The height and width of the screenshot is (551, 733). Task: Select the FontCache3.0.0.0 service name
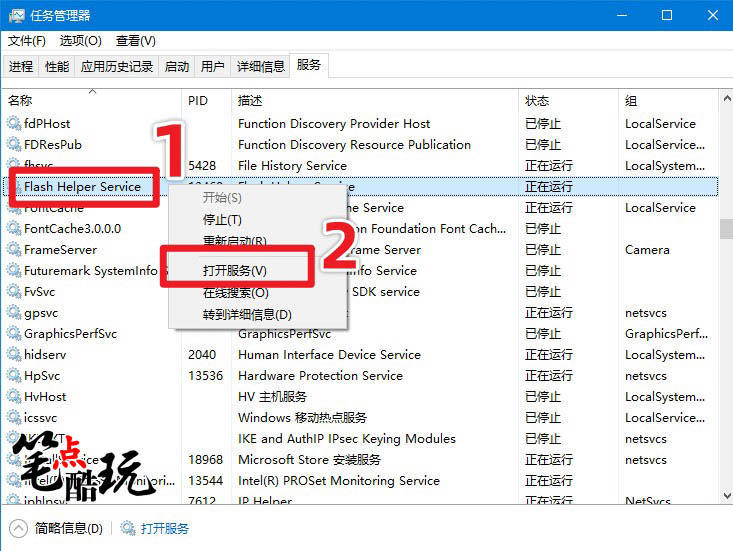coord(72,229)
